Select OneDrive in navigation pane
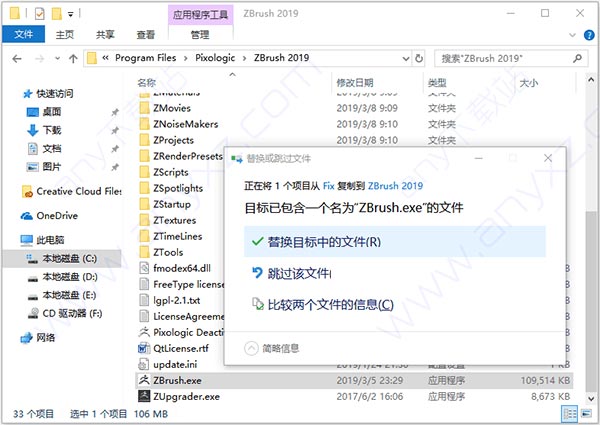The width and height of the screenshot is (600, 425). click(57, 216)
